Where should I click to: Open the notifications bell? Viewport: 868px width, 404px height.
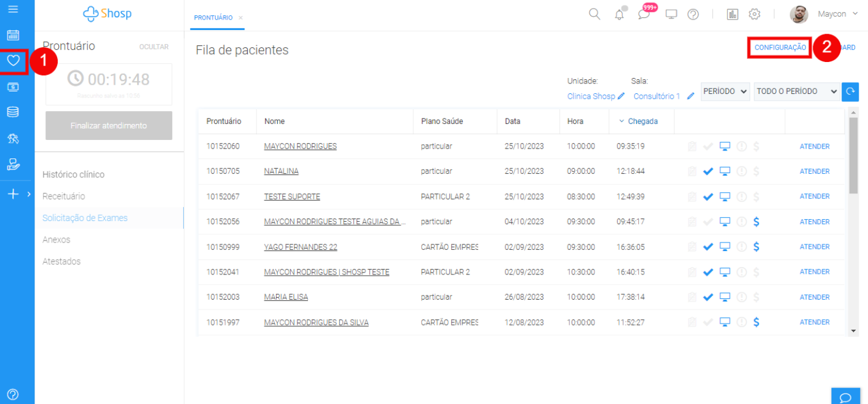coord(620,15)
